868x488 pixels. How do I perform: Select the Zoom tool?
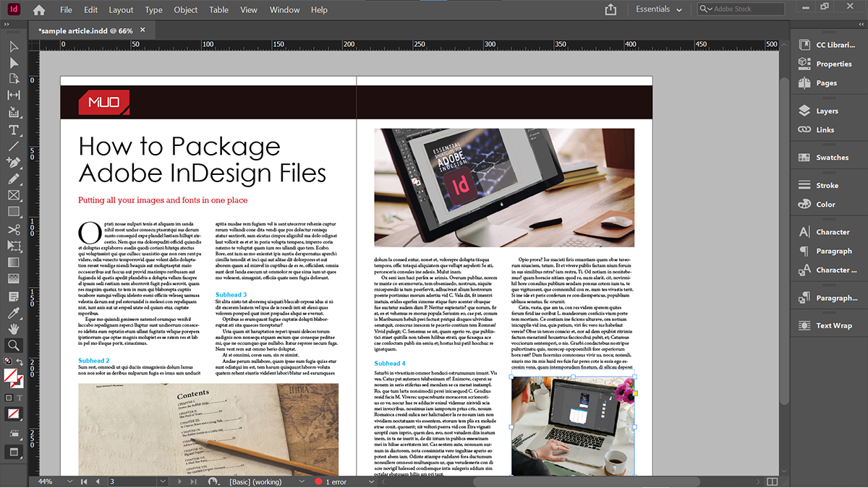click(13, 345)
